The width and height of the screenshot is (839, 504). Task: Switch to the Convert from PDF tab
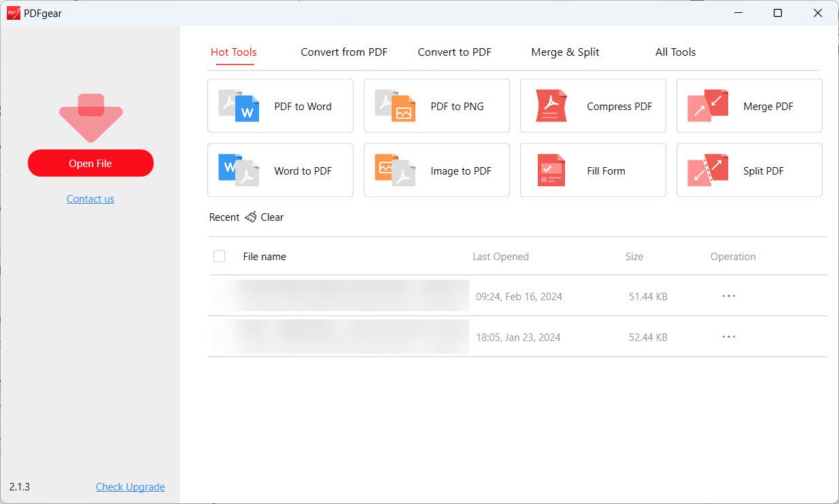344,52
